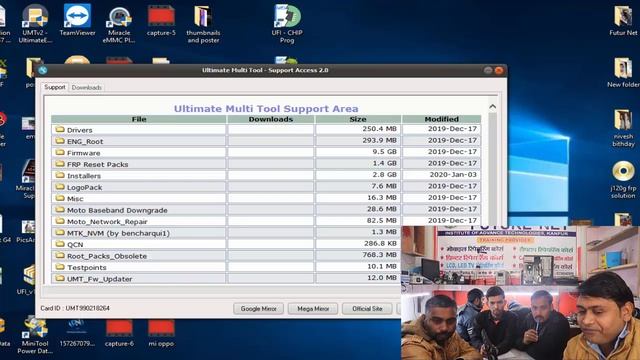
Task: Open thumbnails and poster folder
Action: 203,24
